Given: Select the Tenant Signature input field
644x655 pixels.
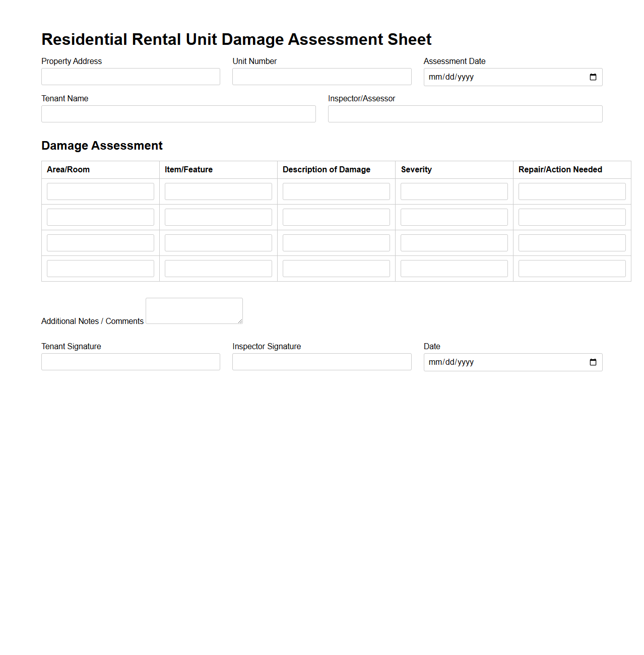Looking at the screenshot, I should point(130,362).
